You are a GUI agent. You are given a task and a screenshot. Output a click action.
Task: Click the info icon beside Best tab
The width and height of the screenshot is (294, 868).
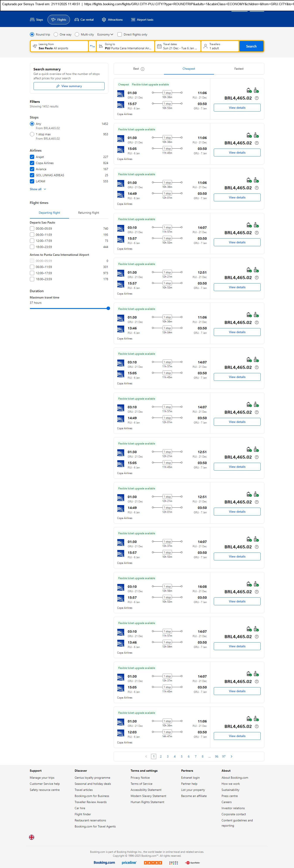143,69
